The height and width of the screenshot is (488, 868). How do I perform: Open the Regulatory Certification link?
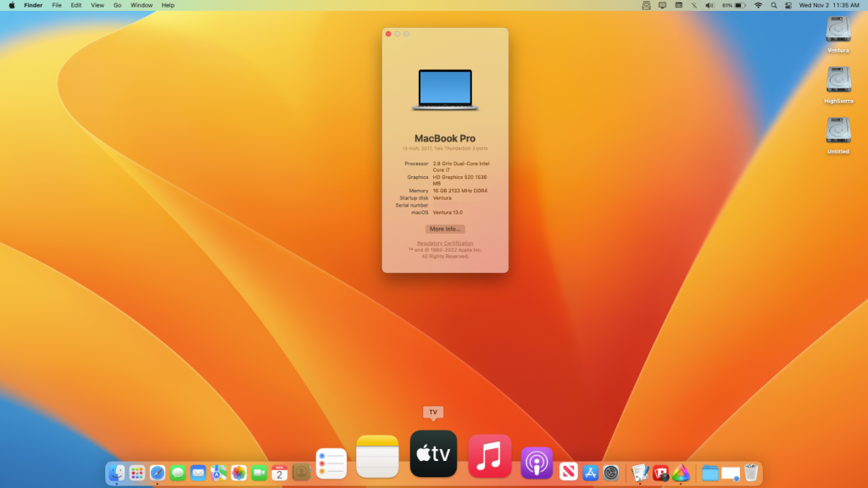445,243
